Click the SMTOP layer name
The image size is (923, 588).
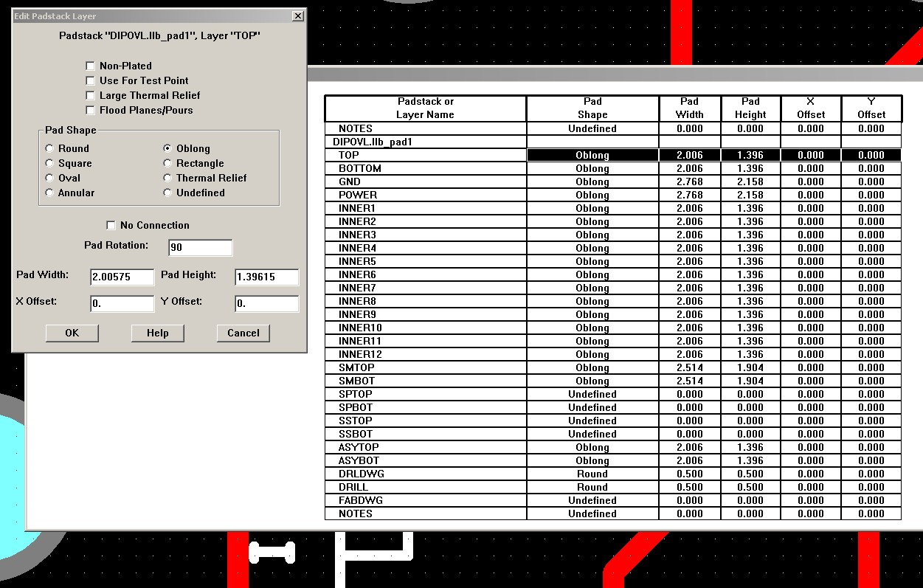[356, 367]
